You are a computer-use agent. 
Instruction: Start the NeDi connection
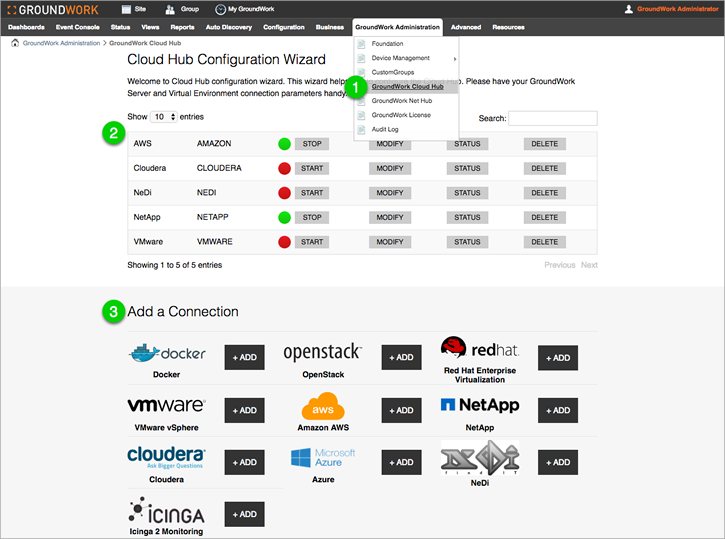coord(312,193)
